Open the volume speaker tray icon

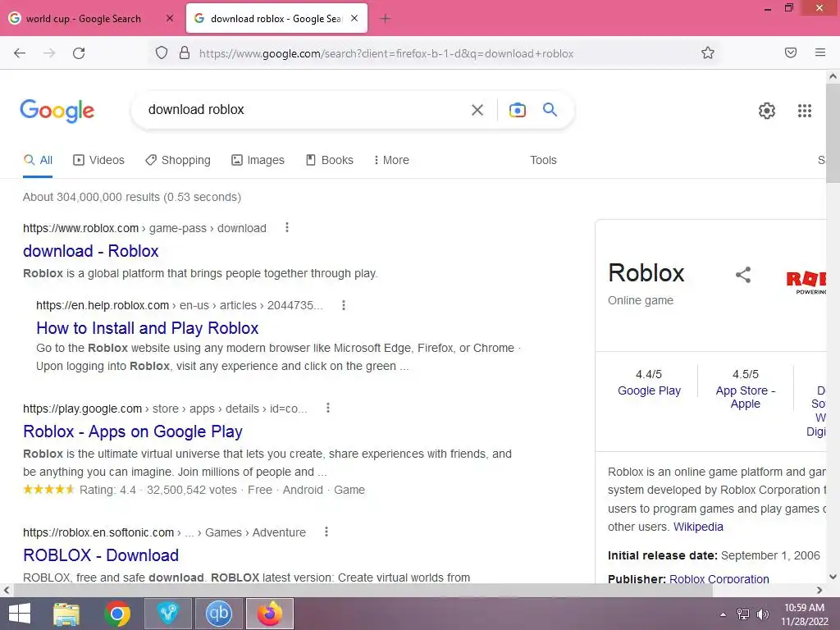(x=762, y=614)
